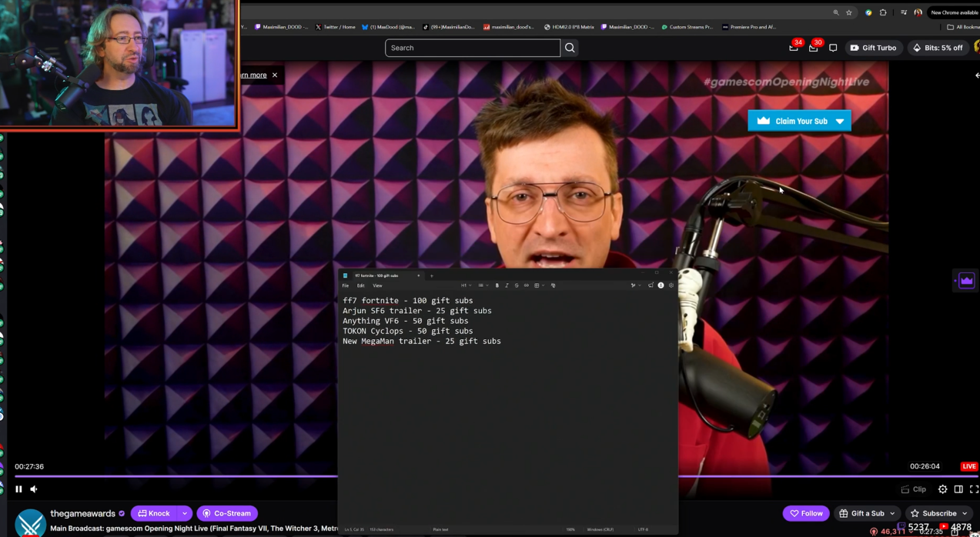Open the Notepad View menu
The image size is (980, 537).
[x=377, y=285]
